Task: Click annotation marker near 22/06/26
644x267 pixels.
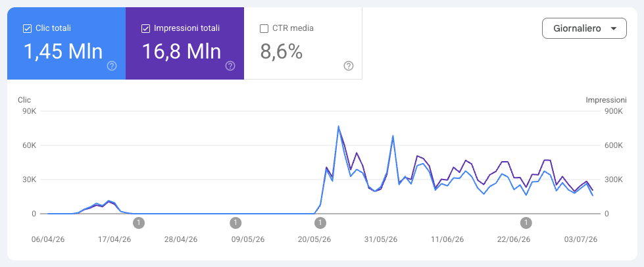Action: pos(526,223)
